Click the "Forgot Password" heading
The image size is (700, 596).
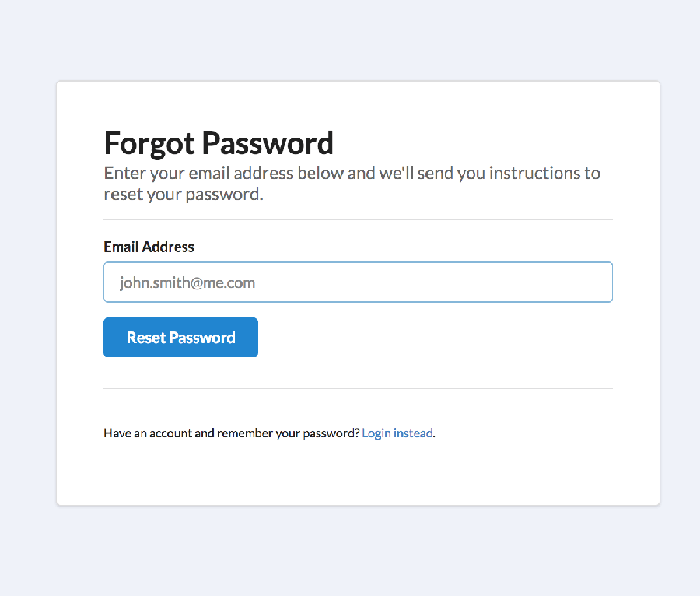click(219, 143)
